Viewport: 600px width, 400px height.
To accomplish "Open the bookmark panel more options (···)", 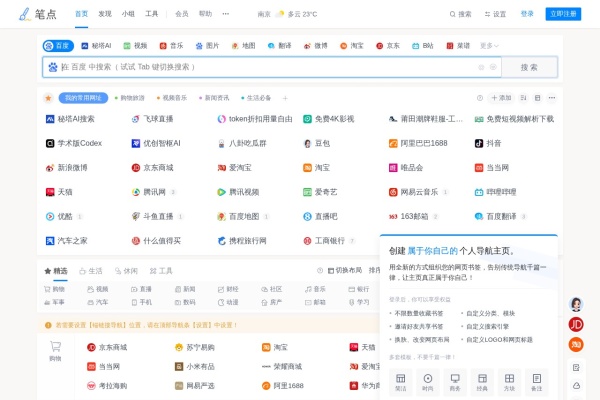I will click(x=552, y=98).
